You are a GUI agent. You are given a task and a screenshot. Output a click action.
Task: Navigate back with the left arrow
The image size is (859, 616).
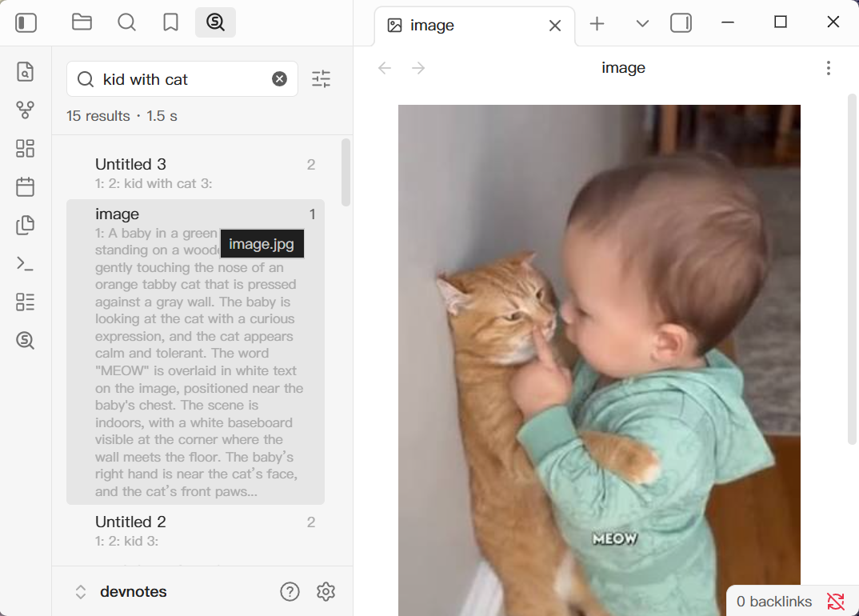(385, 68)
